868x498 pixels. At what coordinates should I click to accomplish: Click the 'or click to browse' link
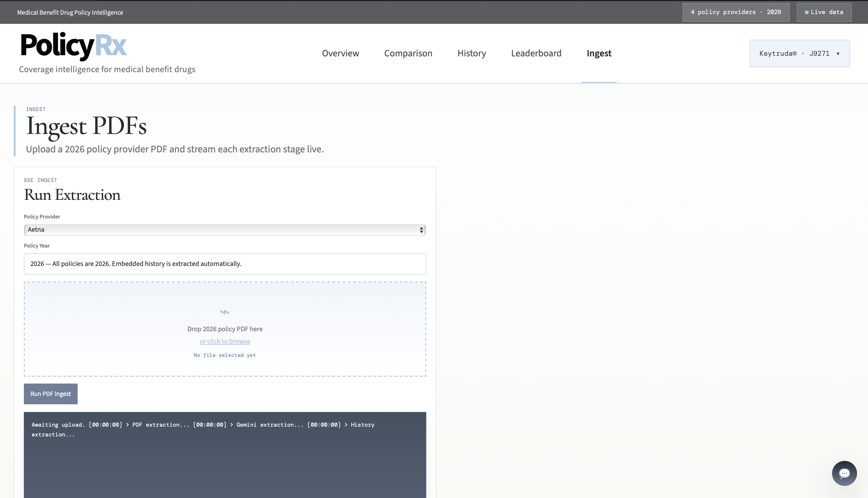click(x=224, y=341)
